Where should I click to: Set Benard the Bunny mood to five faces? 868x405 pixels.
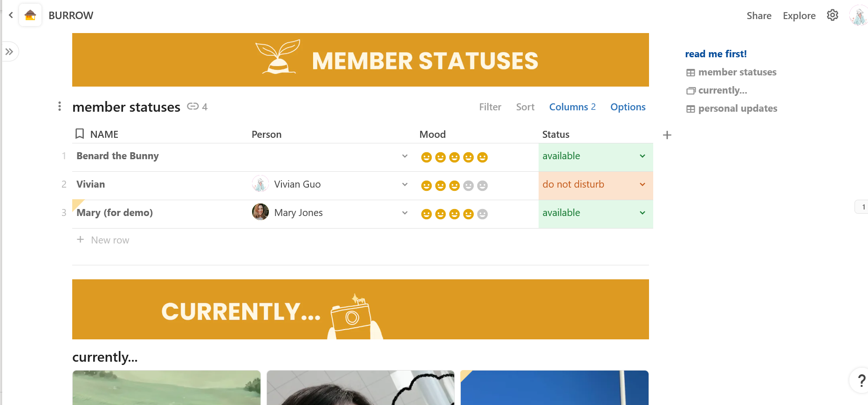[483, 157]
